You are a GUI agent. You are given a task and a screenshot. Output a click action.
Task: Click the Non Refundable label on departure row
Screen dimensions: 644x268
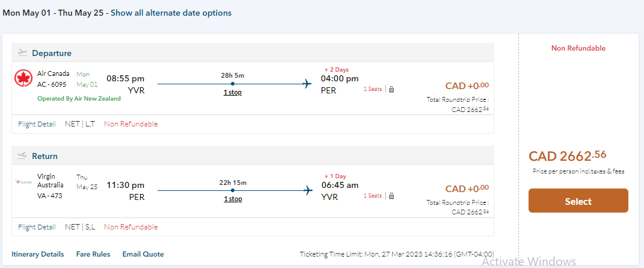pos(131,124)
